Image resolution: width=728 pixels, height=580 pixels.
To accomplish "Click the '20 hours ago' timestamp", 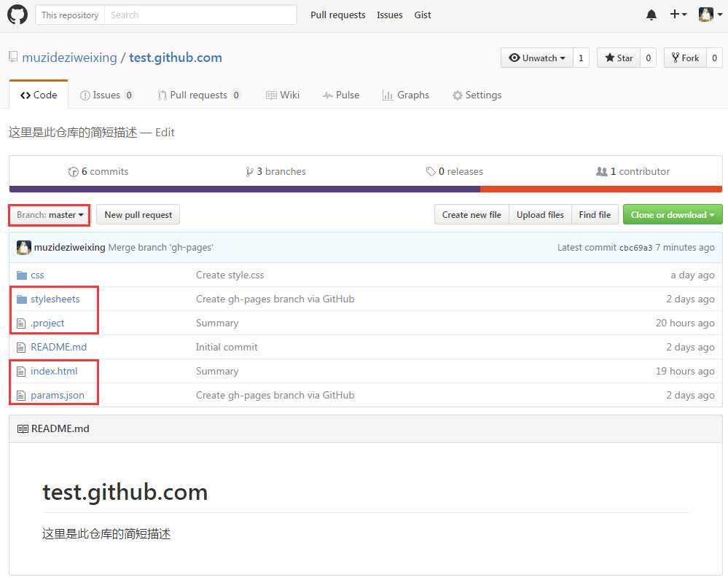I will point(685,324).
